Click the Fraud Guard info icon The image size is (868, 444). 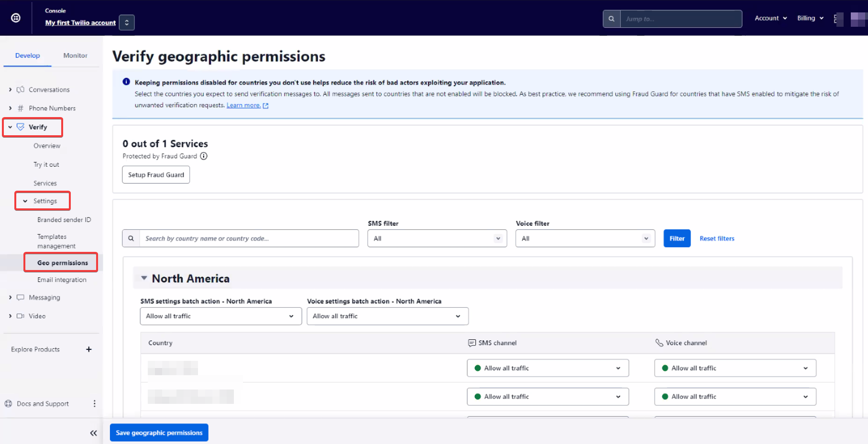(x=204, y=156)
